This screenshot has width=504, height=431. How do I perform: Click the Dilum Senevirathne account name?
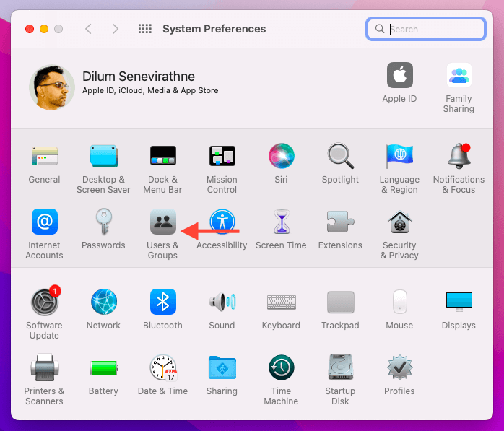139,77
